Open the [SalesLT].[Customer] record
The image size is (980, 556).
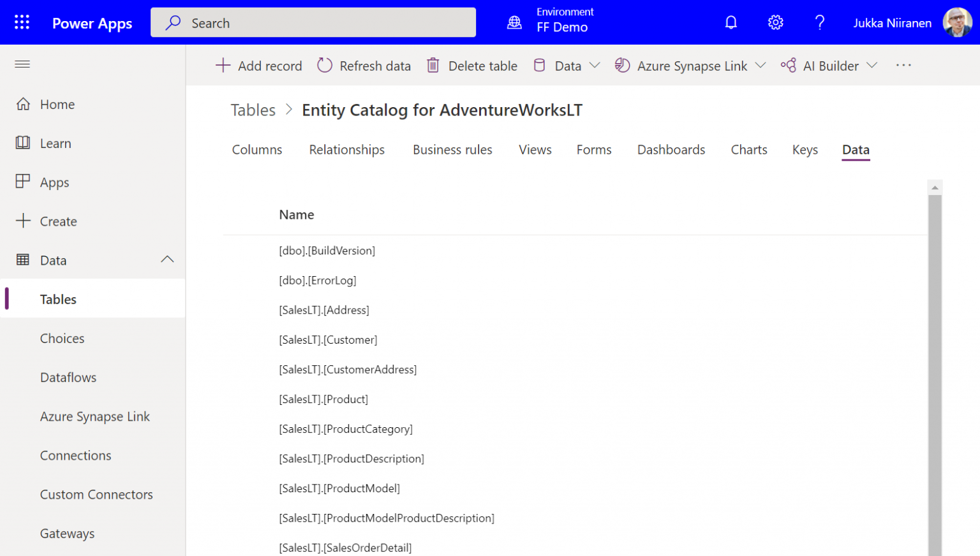(x=328, y=340)
